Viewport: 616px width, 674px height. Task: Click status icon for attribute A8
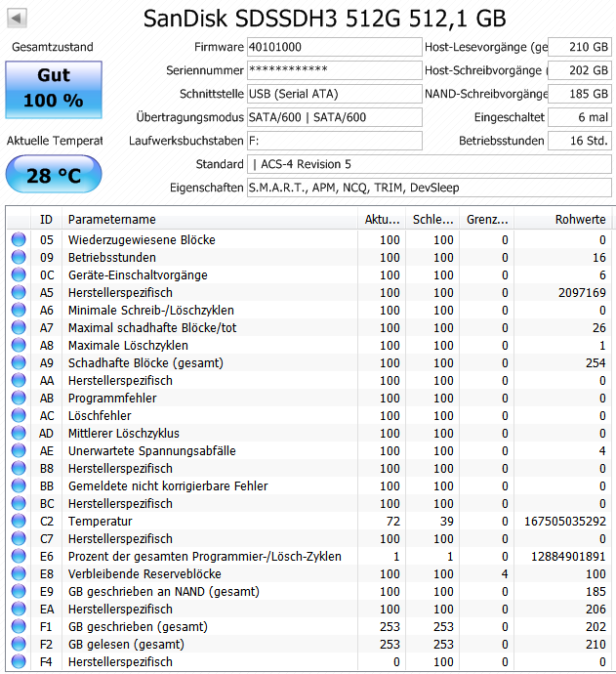point(19,345)
